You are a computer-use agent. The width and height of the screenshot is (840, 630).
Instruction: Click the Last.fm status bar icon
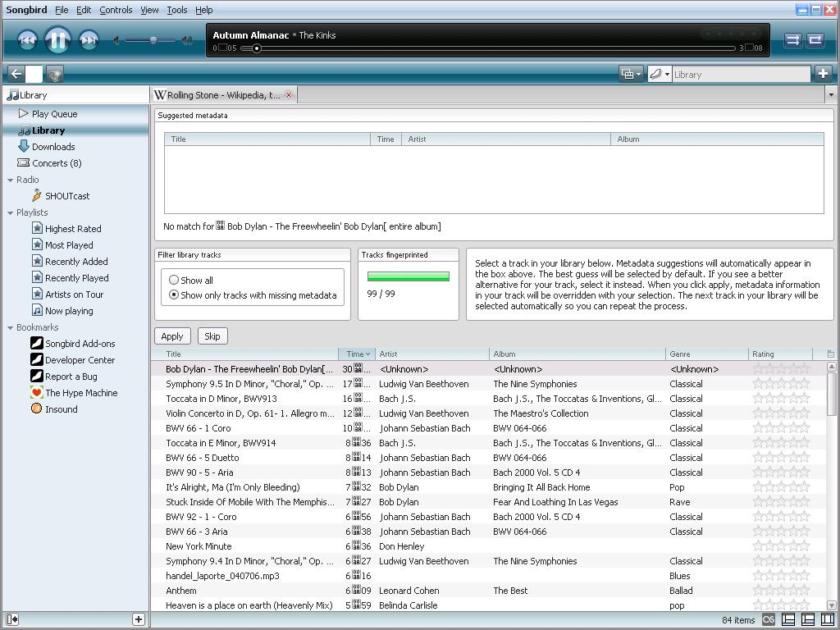point(768,620)
